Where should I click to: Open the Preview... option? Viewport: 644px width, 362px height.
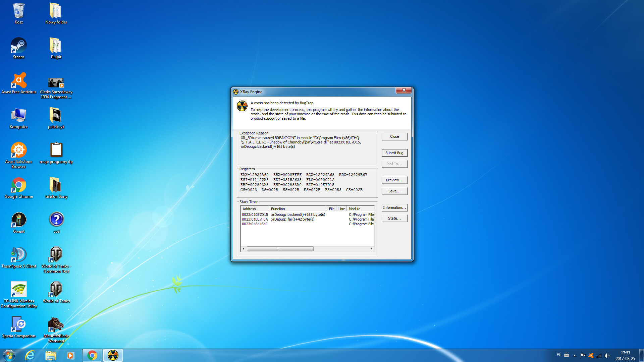[x=394, y=180]
